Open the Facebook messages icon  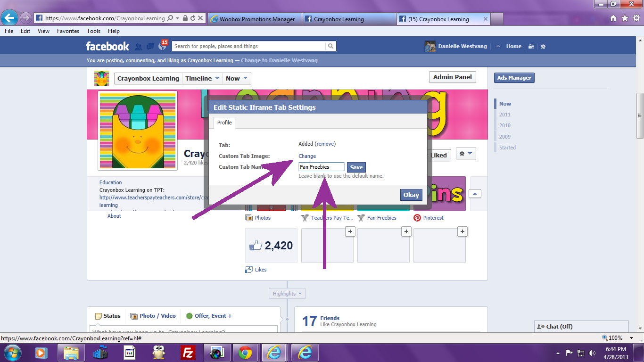[x=150, y=46]
